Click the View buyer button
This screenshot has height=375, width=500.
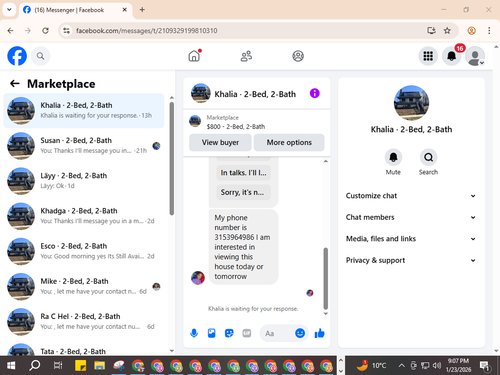[220, 142]
